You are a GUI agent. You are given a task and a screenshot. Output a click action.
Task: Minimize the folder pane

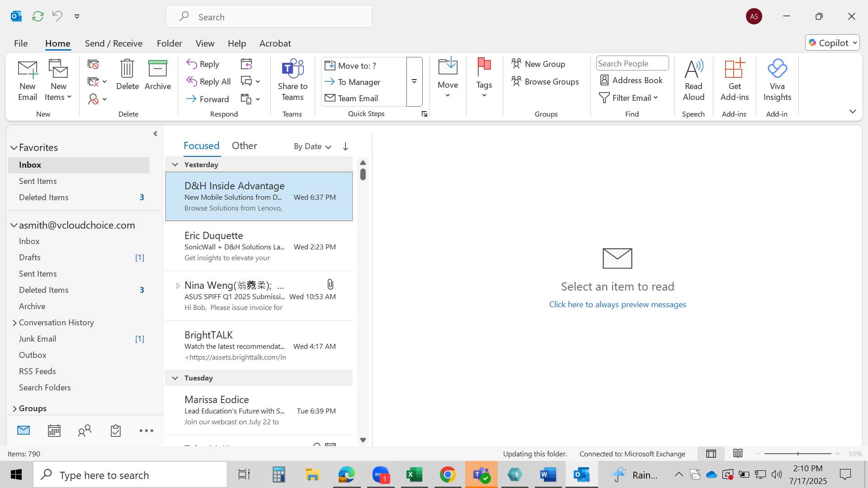[155, 134]
